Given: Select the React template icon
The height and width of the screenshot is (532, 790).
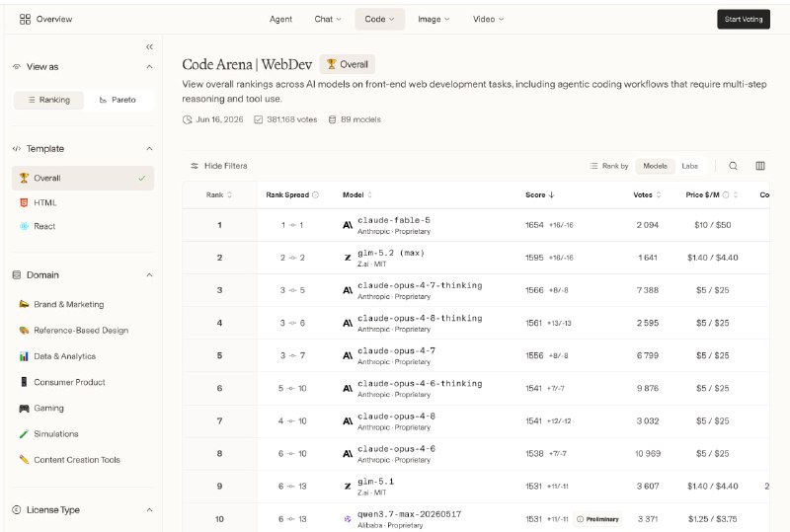Looking at the screenshot, I should tap(24, 226).
